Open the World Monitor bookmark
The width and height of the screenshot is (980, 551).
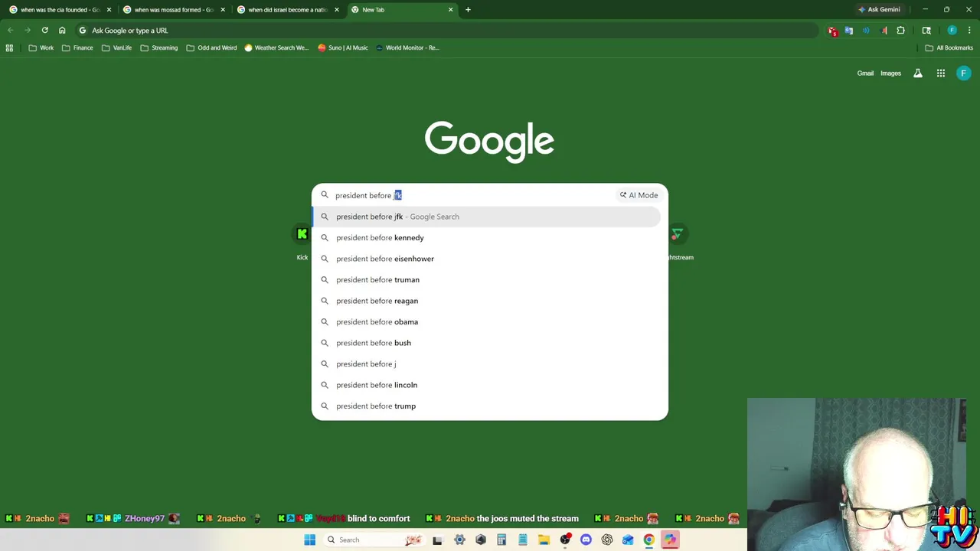click(407, 47)
